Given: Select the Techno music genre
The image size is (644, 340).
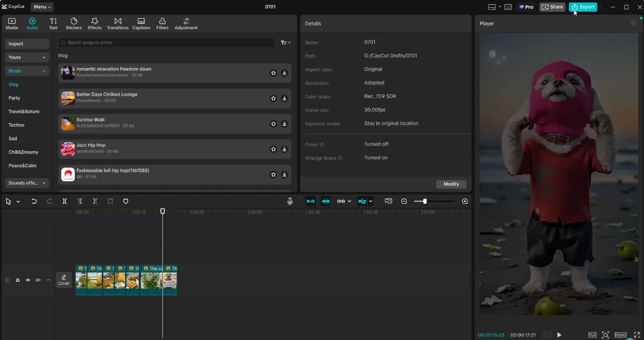Looking at the screenshot, I should (x=16, y=125).
